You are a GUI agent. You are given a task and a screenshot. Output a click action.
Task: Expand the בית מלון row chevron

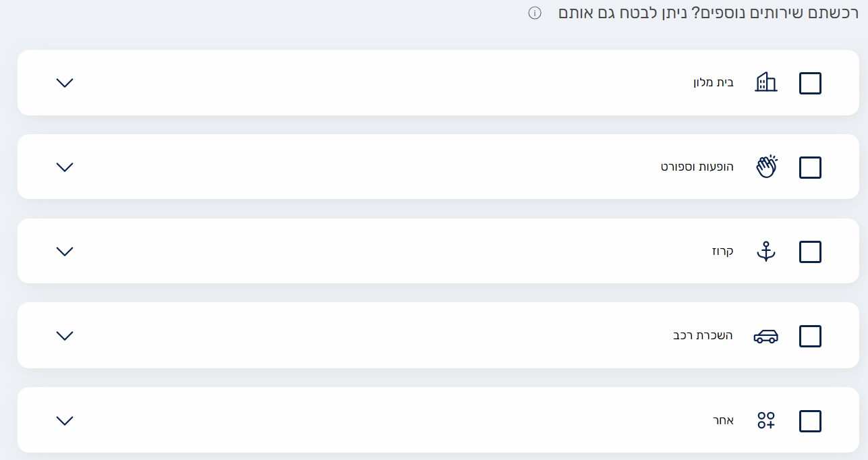(65, 83)
